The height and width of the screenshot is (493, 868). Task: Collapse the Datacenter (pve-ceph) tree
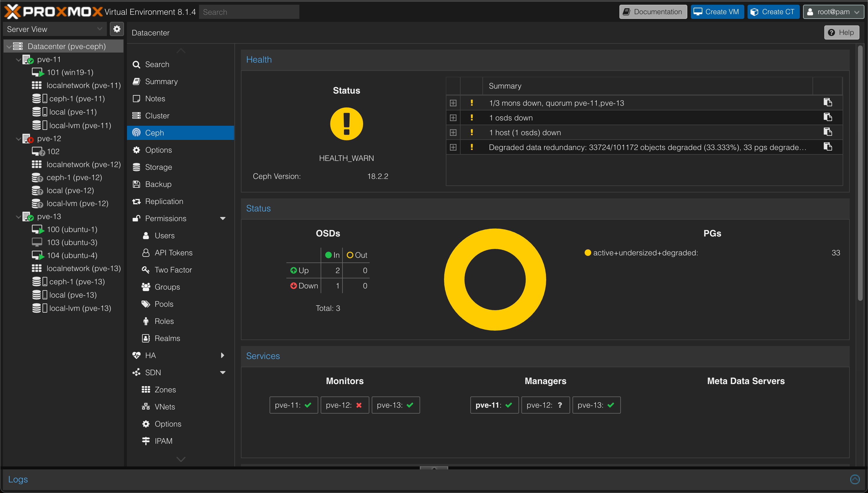(9, 46)
